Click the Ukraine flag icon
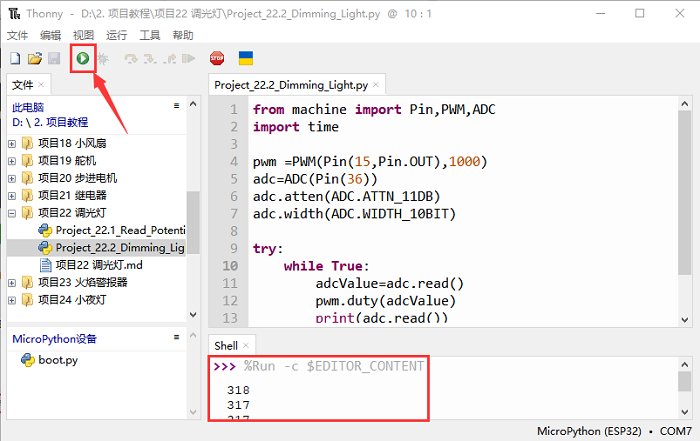This screenshot has height=441, width=700. [245, 59]
